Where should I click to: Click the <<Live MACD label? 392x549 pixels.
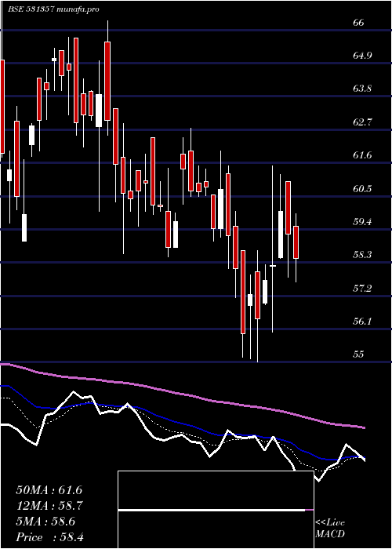point(330,529)
